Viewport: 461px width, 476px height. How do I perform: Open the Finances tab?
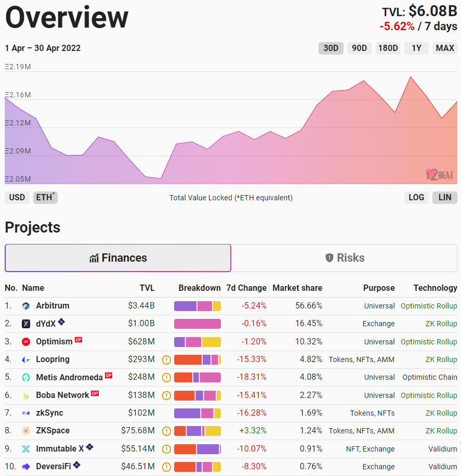pyautogui.click(x=118, y=258)
